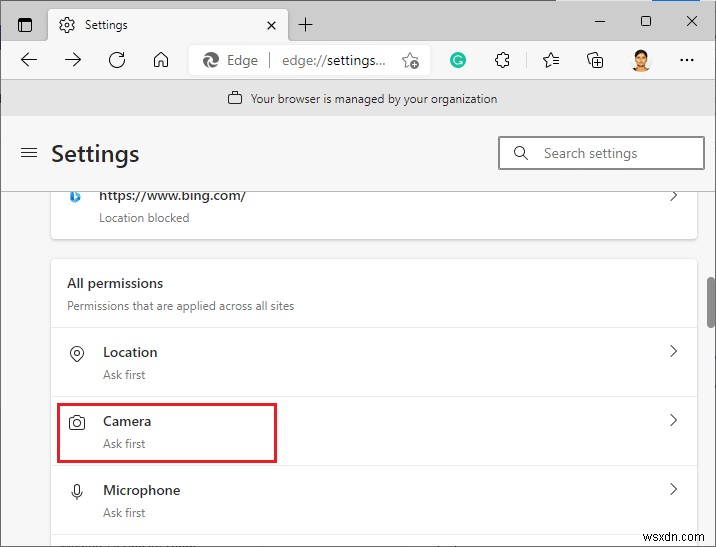Image resolution: width=716 pixels, height=547 pixels.
Task: Toggle the tab actions menu icon
Action: 25,24
